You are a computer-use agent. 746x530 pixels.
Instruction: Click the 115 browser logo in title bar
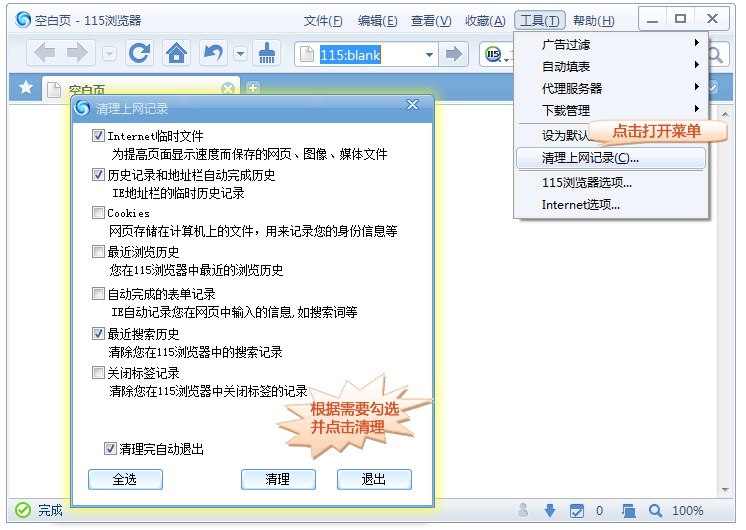(23, 20)
